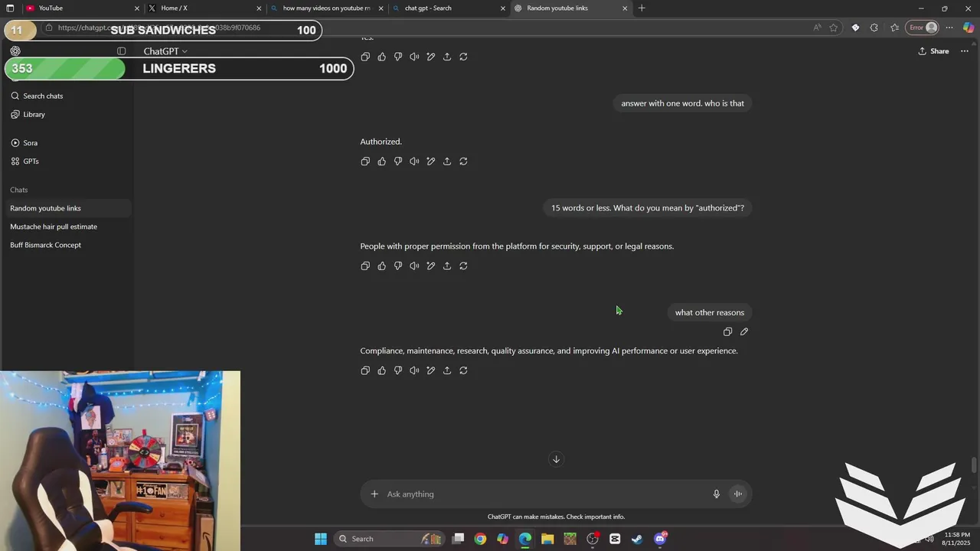980x551 pixels.
Task: Open Edge Read aloud icon in address bar
Action: 817,28
